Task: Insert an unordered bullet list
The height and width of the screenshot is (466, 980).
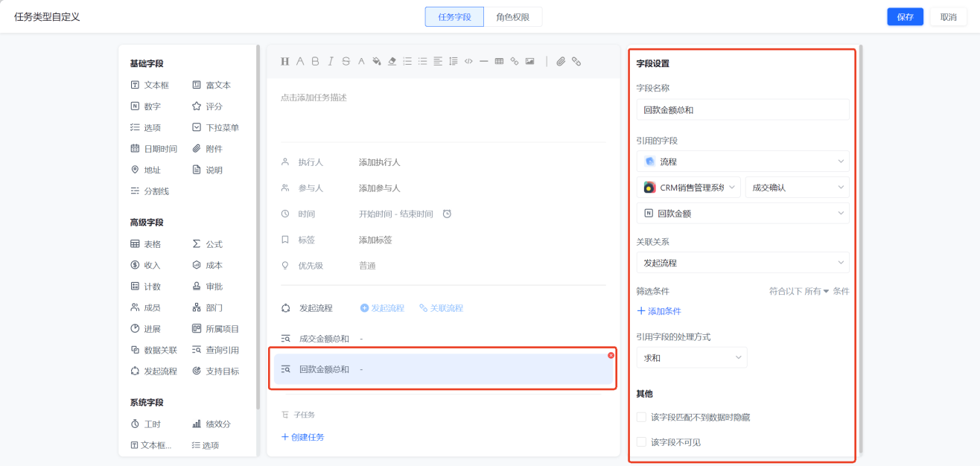Action: pos(422,61)
